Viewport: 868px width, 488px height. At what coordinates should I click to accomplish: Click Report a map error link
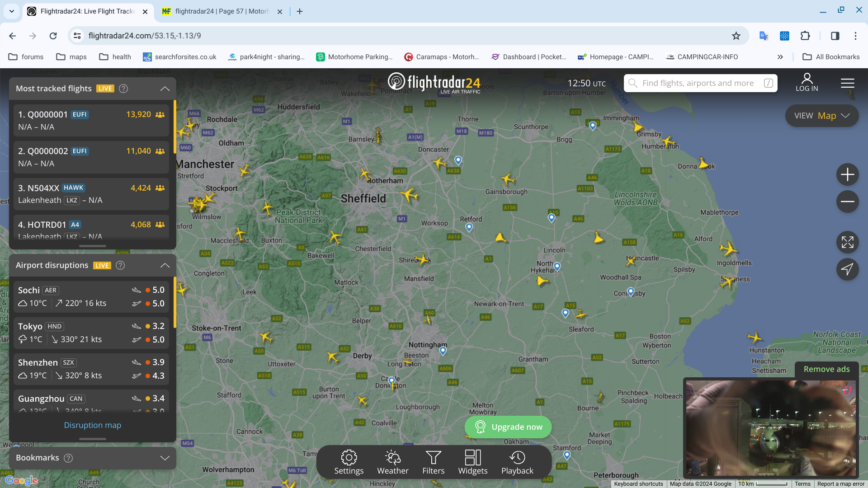[840, 484]
